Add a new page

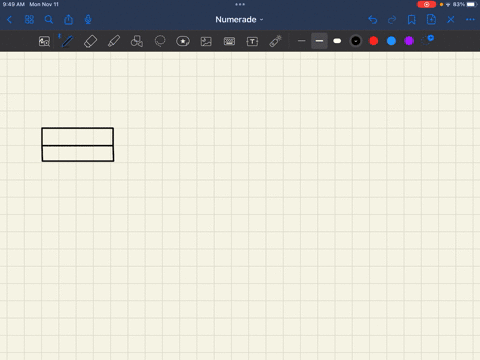pos(431,20)
